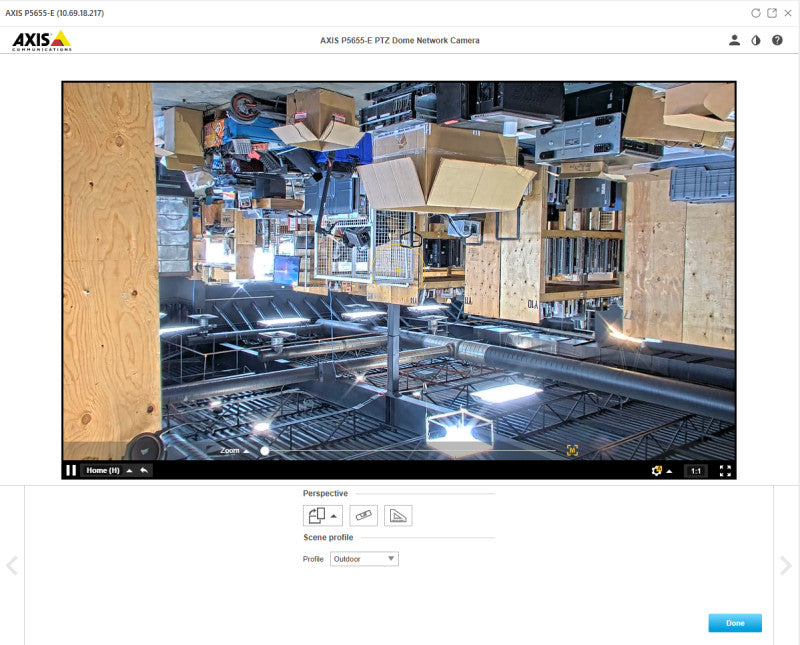
Task: Click the AXIS Communications logo
Action: [42, 41]
